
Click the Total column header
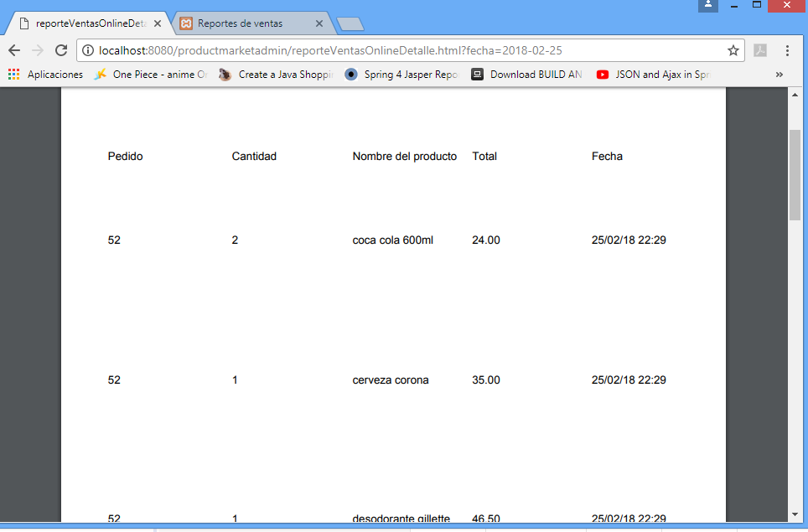(484, 156)
